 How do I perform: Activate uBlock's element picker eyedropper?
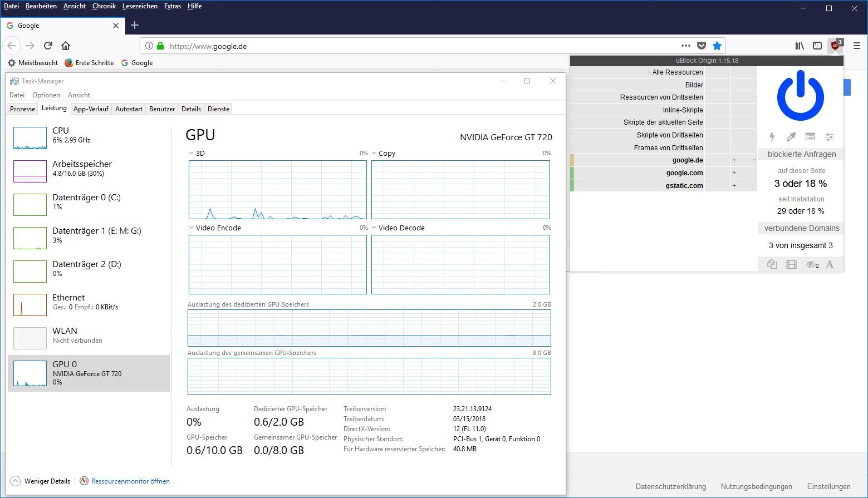[x=791, y=137]
